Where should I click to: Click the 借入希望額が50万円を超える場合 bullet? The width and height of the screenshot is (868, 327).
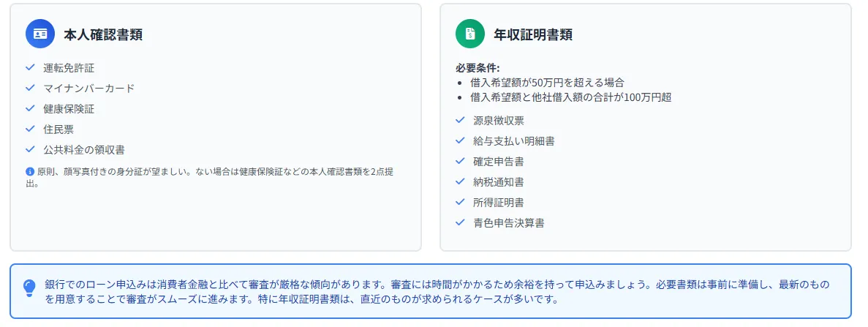[547, 83]
